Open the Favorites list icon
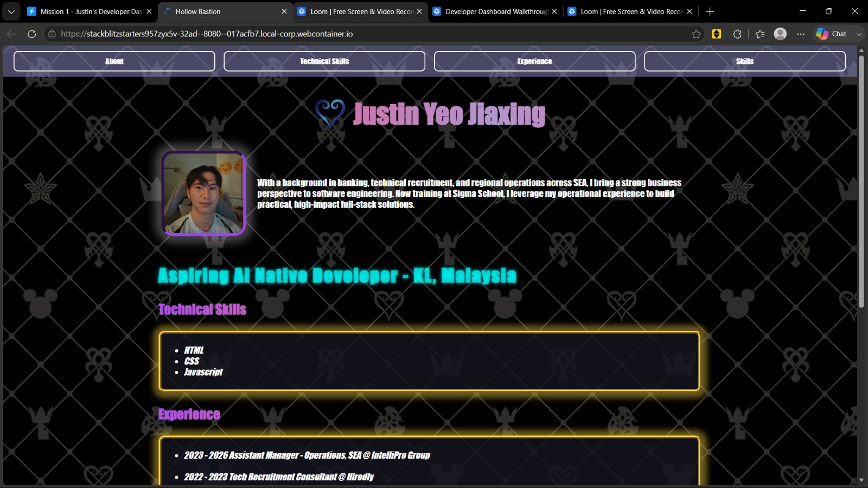This screenshot has width=868, height=488. [760, 34]
